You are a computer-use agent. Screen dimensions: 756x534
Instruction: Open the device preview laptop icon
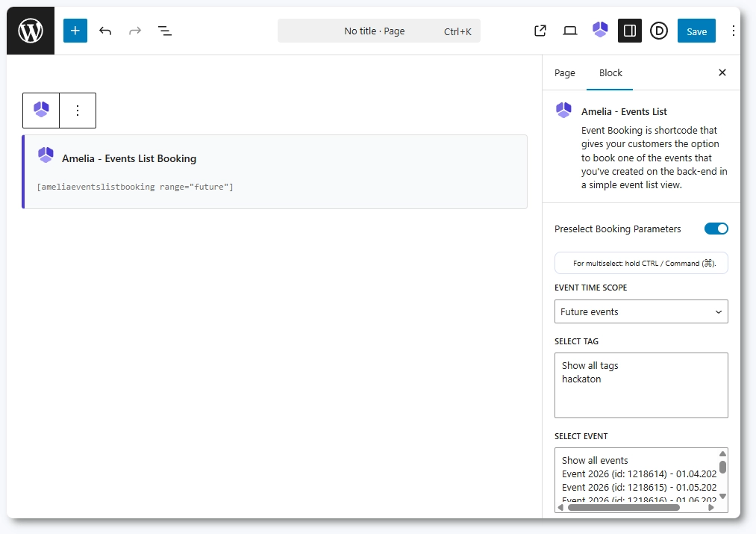[570, 31]
